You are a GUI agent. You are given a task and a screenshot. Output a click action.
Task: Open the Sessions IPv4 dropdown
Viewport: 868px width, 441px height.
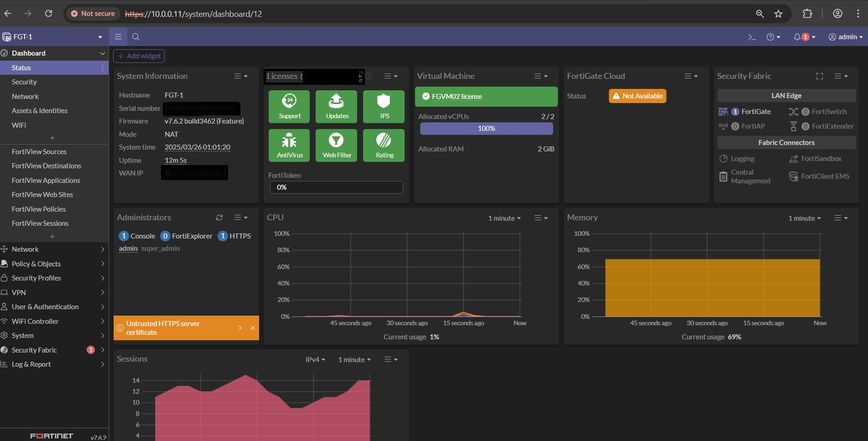[x=315, y=360]
